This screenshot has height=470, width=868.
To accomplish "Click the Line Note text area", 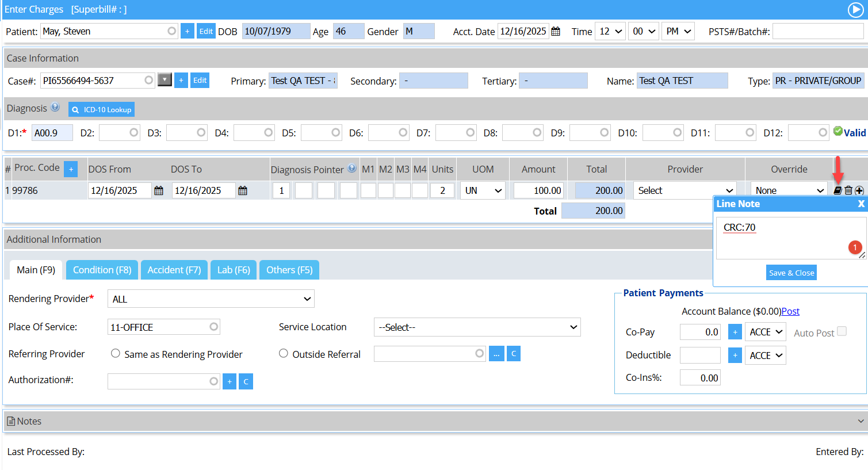I will coord(782,238).
